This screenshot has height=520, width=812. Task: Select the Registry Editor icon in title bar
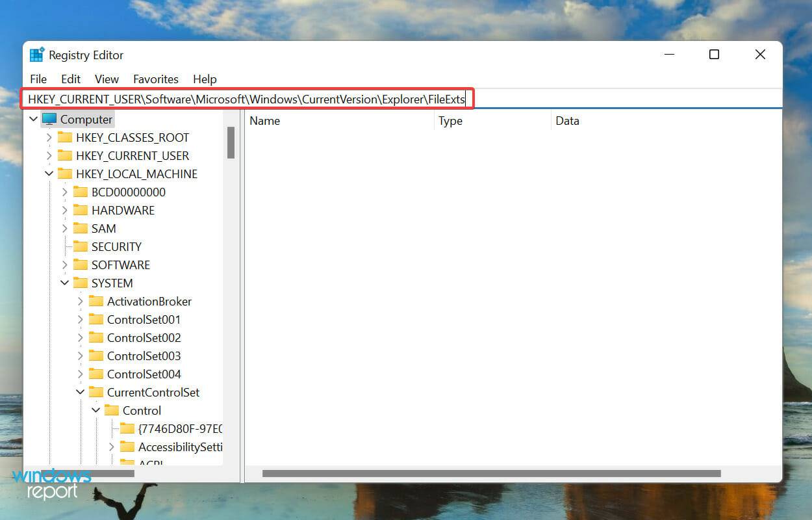[x=37, y=55]
